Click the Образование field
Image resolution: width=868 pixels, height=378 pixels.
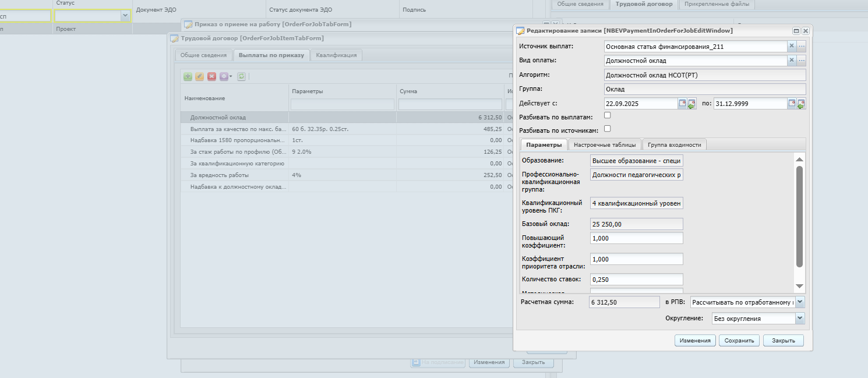636,160
